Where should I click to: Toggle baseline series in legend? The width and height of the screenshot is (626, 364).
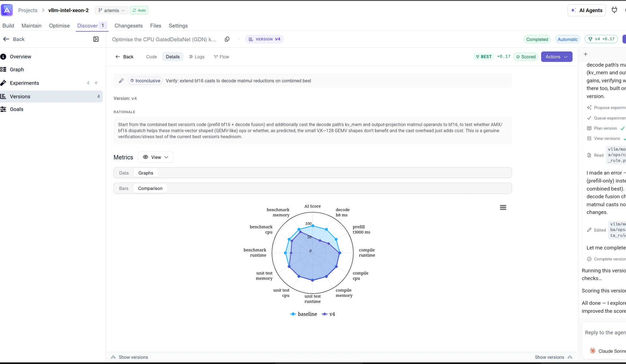(304, 314)
